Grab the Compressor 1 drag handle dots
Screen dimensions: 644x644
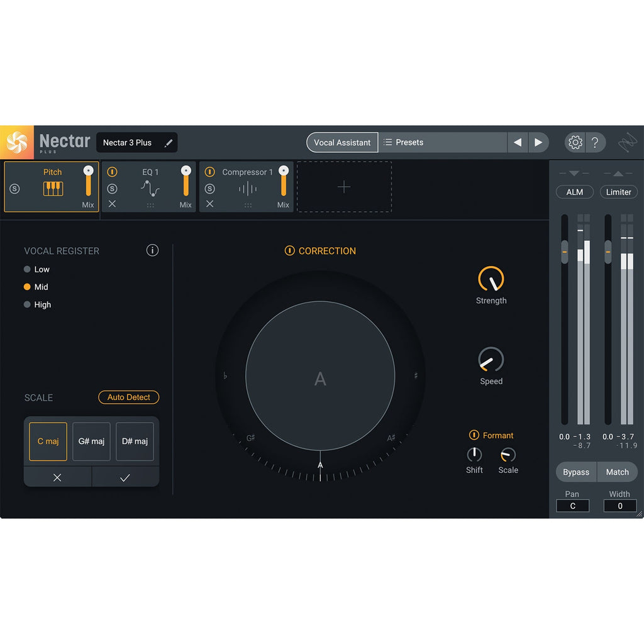(248, 205)
